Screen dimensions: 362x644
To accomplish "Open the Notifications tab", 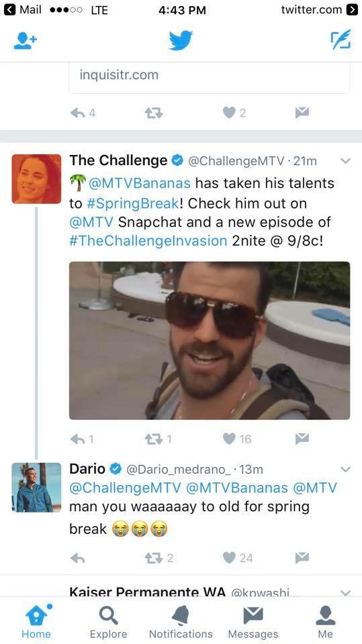I will (x=181, y=623).
